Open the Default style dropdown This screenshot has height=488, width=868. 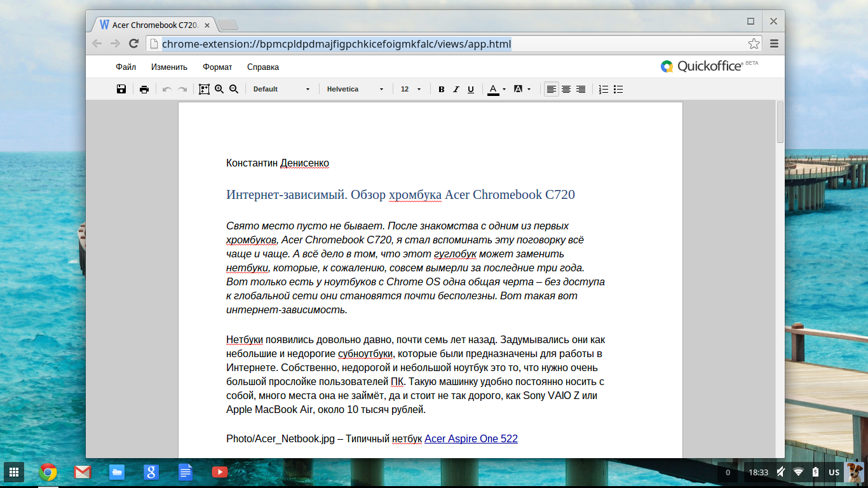tap(281, 89)
